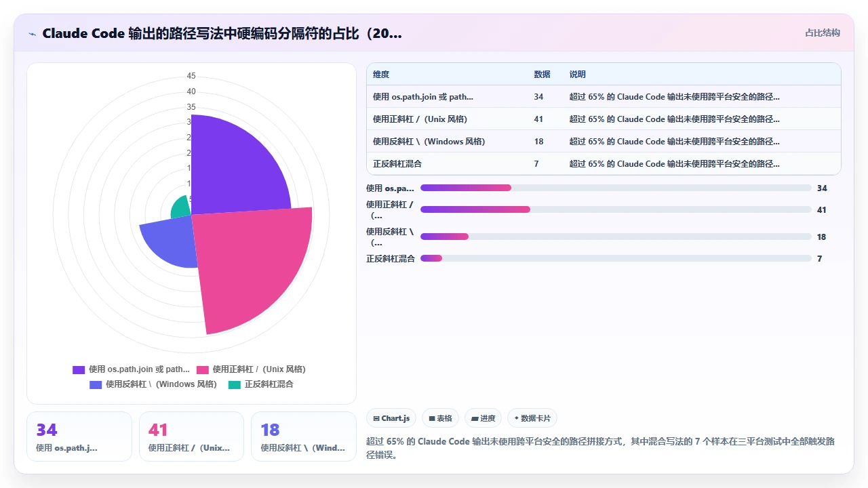Click the 进度 chip
868x488 pixels.
coord(483,418)
